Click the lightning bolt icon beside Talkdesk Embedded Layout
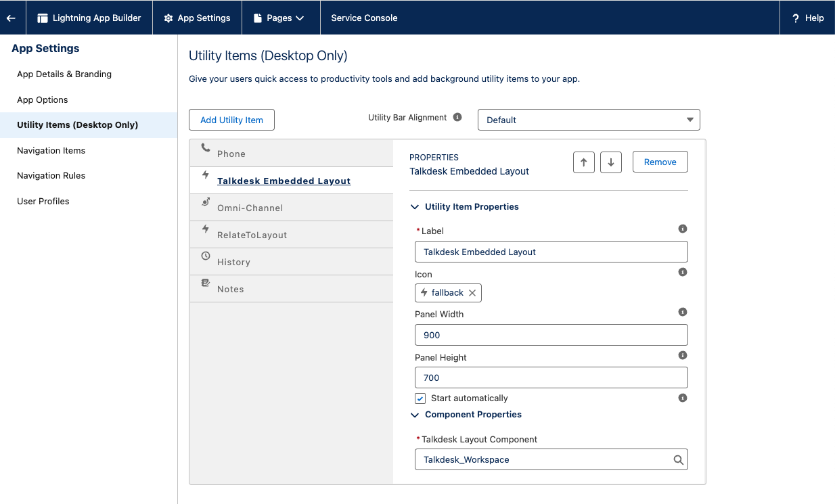835x504 pixels. tap(206, 175)
